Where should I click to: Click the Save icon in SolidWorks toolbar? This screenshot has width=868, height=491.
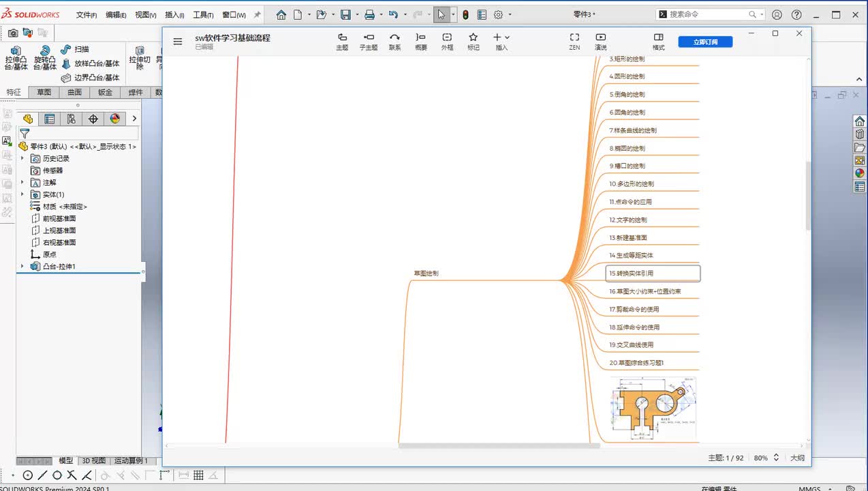(x=345, y=14)
